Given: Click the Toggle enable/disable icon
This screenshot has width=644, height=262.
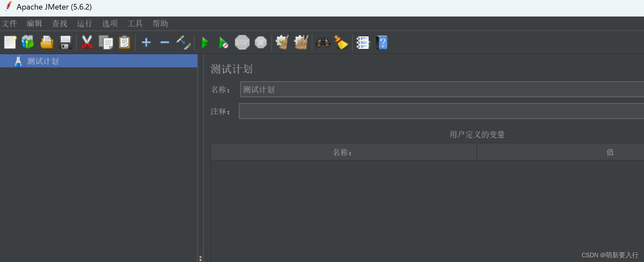Looking at the screenshot, I should click(183, 42).
